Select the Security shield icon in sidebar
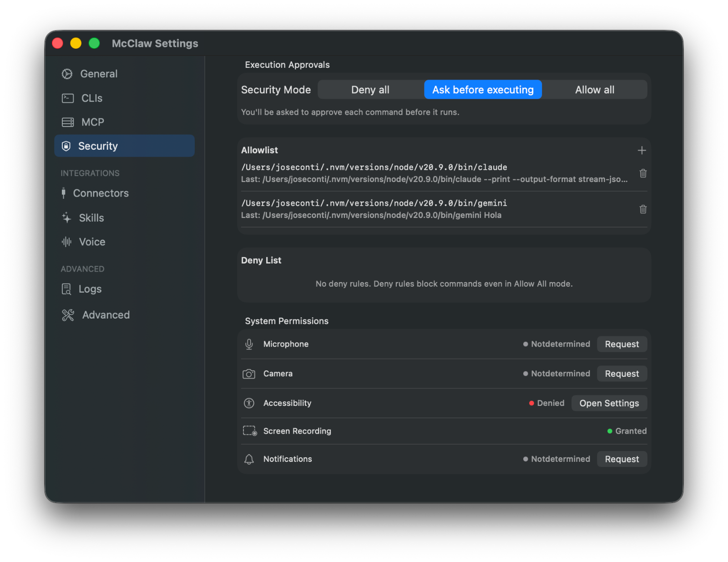Viewport: 728px width, 562px height. tap(67, 146)
